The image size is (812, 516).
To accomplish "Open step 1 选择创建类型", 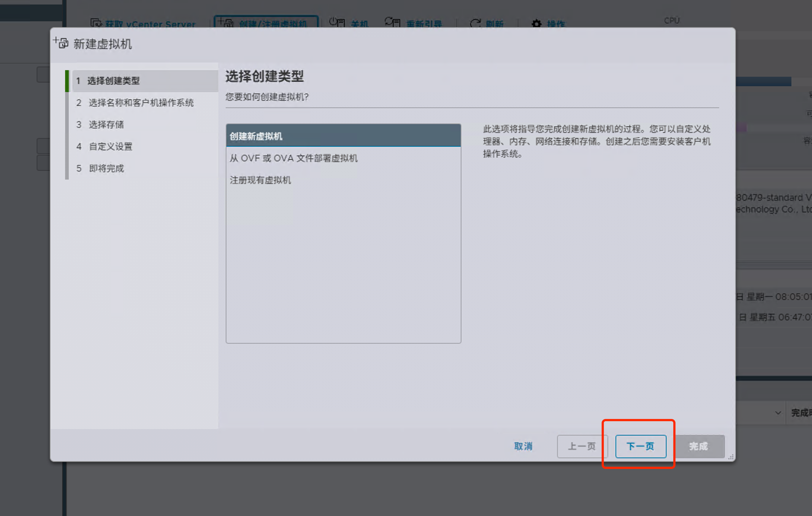I will (x=113, y=81).
